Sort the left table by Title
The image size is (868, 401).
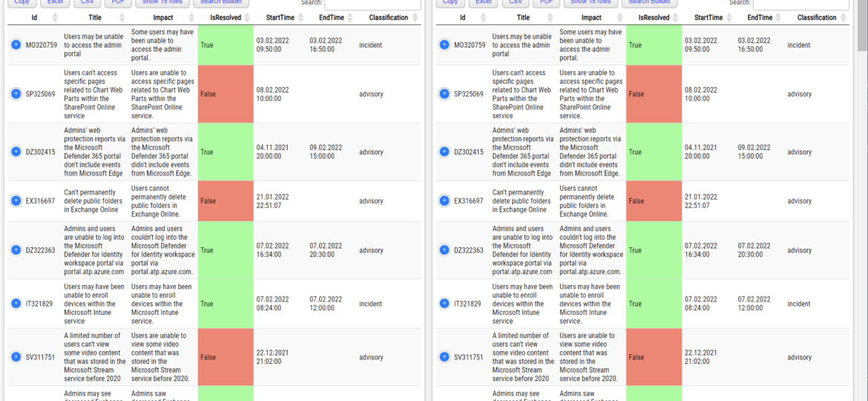95,18
